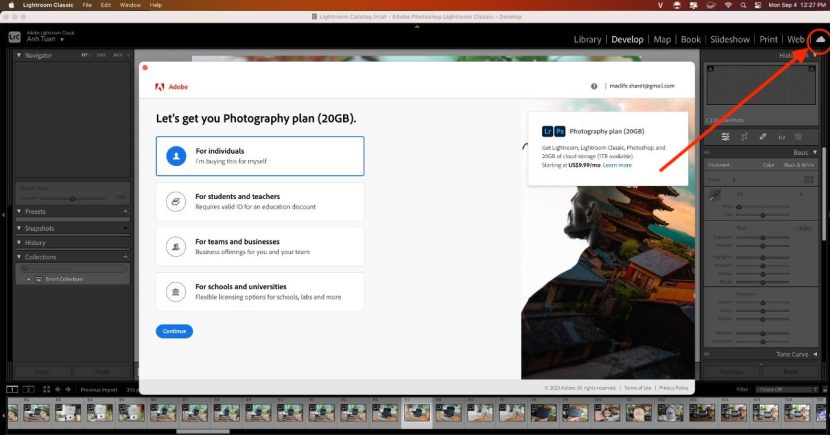
Task: Toggle the histogram shadow clipping indicator
Action: tap(710, 69)
